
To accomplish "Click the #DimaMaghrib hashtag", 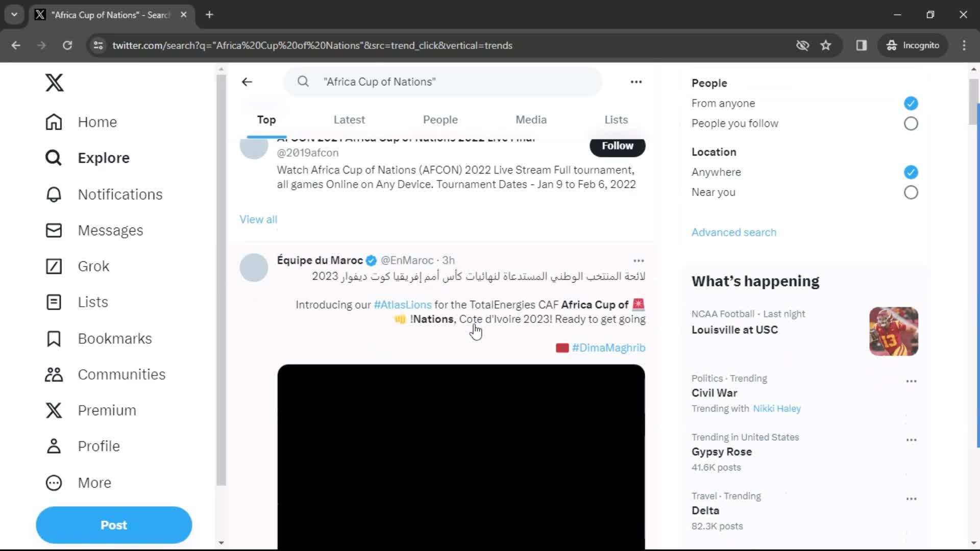I will click(608, 348).
